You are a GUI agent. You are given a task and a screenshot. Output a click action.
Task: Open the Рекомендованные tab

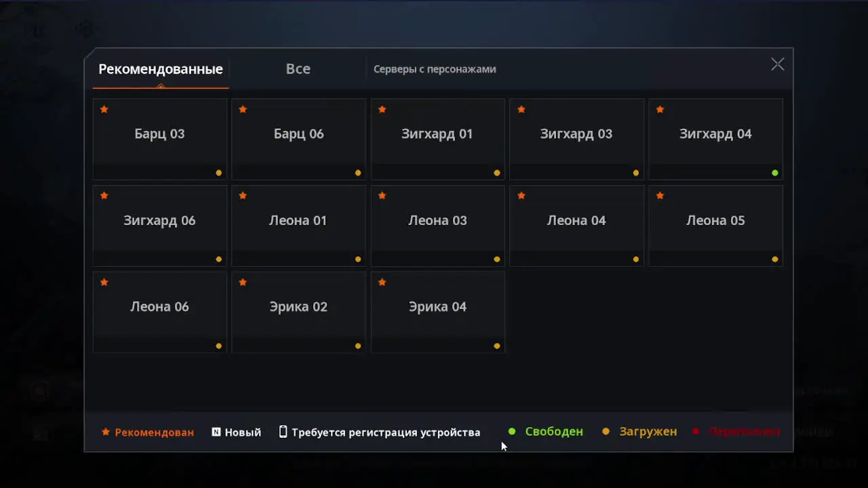pyautogui.click(x=161, y=69)
